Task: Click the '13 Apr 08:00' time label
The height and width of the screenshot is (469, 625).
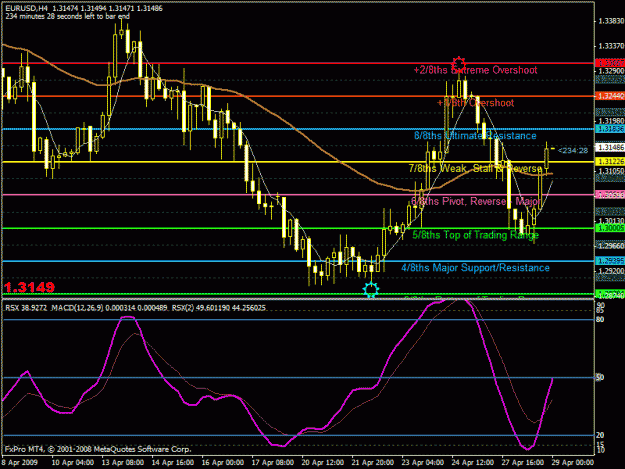Action: (123, 463)
